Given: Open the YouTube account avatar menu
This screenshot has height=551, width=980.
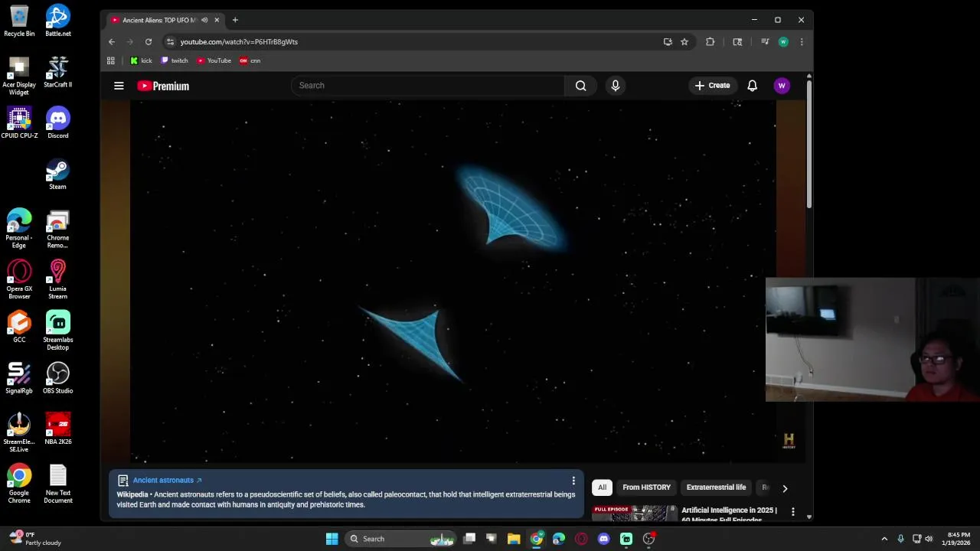Looking at the screenshot, I should click(782, 86).
